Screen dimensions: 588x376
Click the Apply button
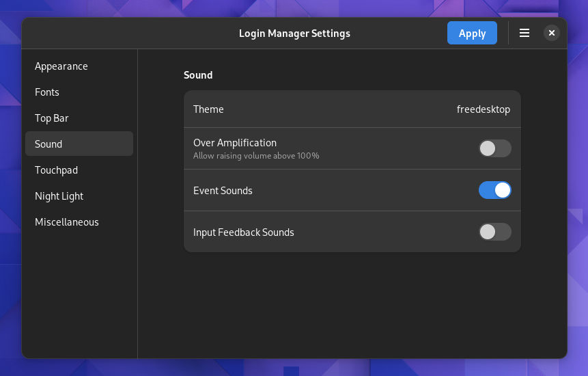(x=472, y=33)
